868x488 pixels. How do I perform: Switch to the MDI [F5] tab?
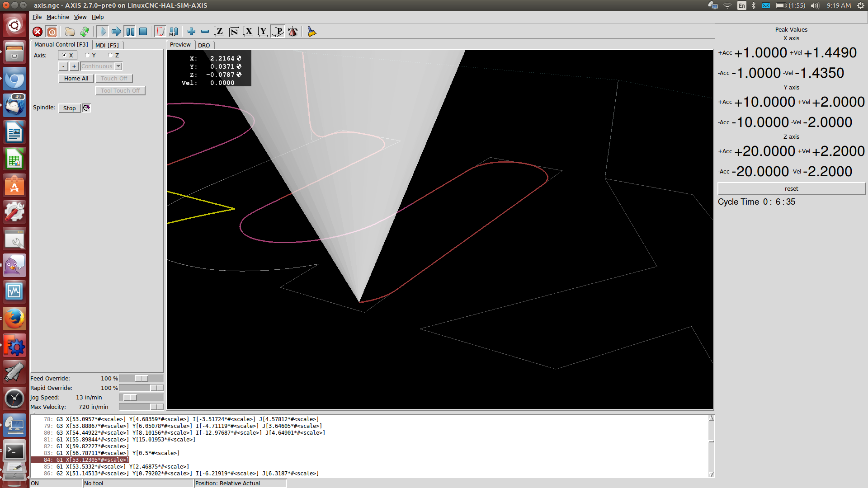[x=107, y=45]
